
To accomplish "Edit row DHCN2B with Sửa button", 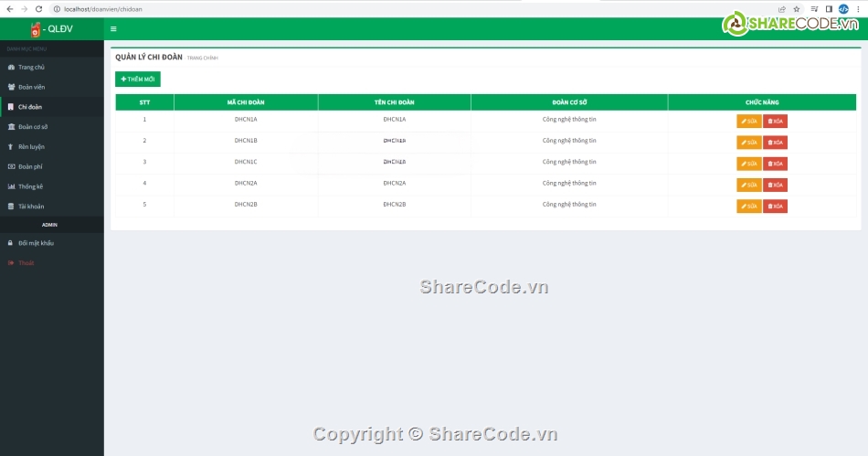I will click(x=749, y=206).
